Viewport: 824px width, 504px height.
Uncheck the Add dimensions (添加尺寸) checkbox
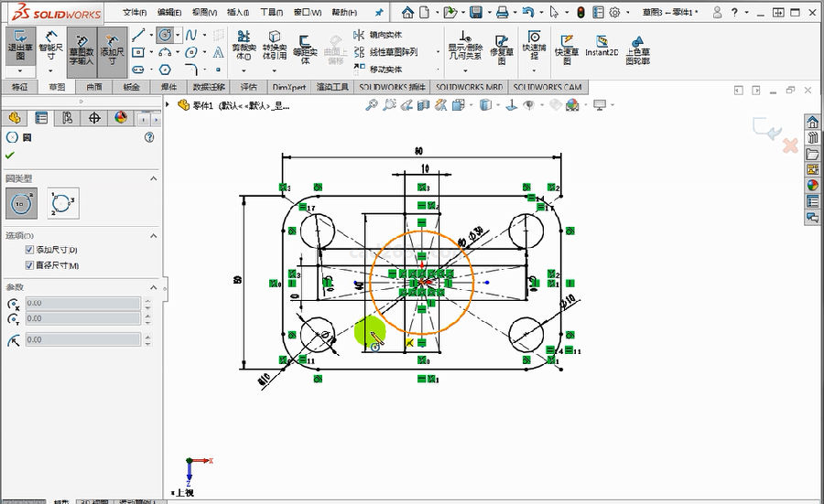29,250
